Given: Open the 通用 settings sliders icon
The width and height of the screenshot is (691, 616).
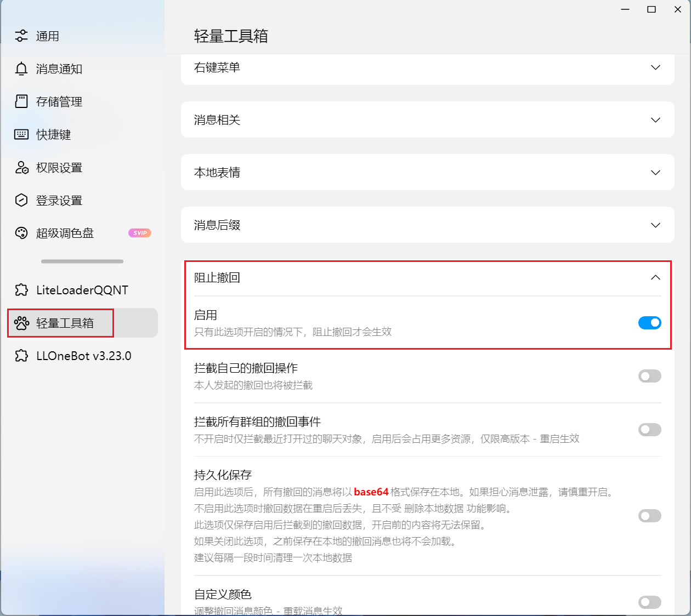Looking at the screenshot, I should point(21,36).
